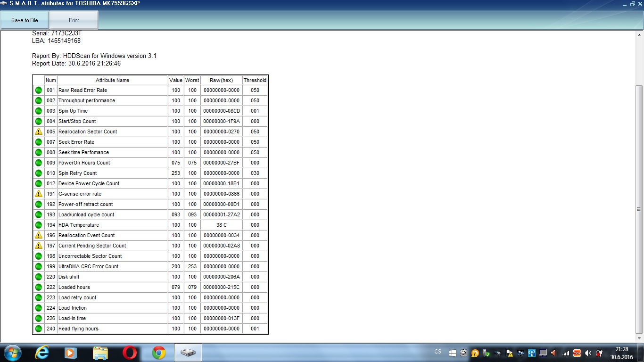Click the "Head flying hours" attribute name

tap(78, 329)
